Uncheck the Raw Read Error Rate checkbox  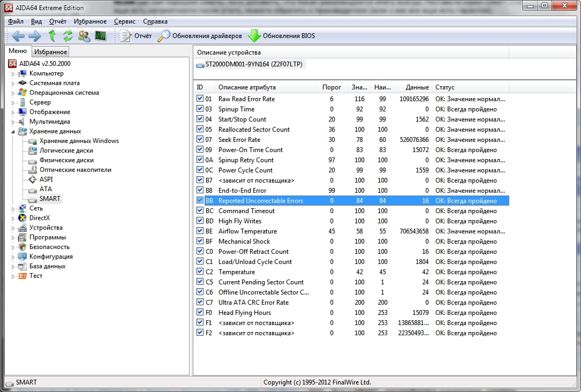tap(200, 99)
